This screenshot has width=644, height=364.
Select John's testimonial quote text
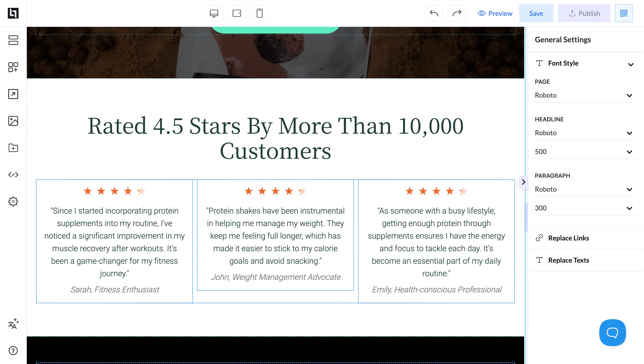[x=275, y=236]
